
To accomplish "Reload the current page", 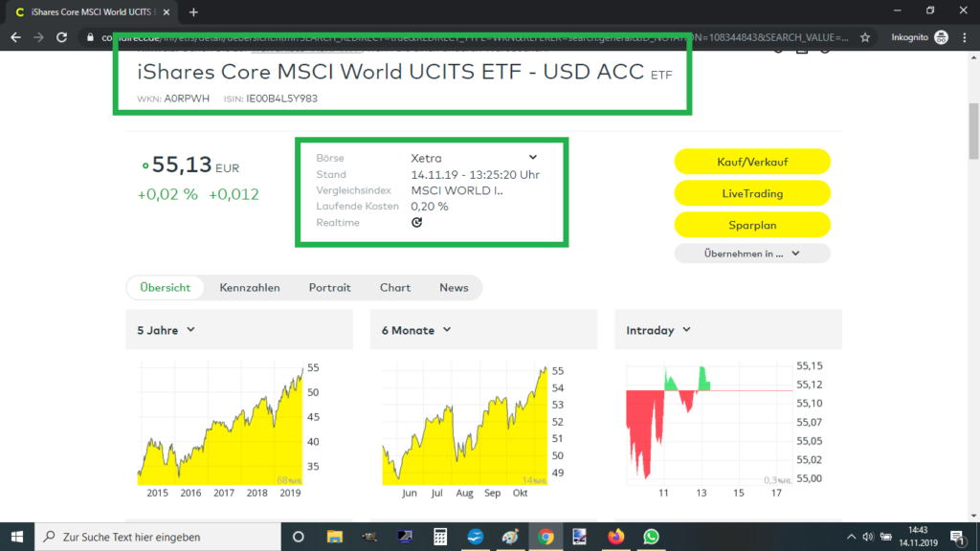I will (x=61, y=37).
